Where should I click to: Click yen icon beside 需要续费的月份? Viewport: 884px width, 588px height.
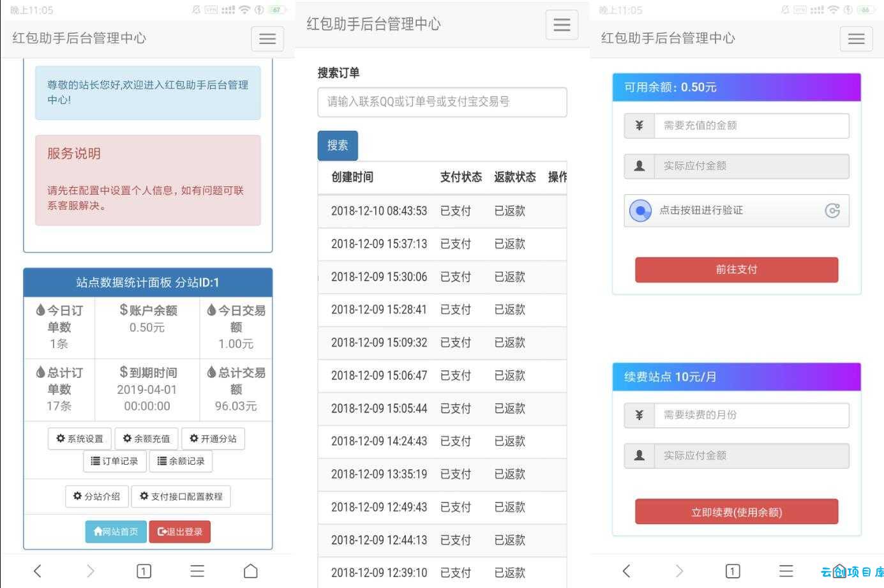640,415
